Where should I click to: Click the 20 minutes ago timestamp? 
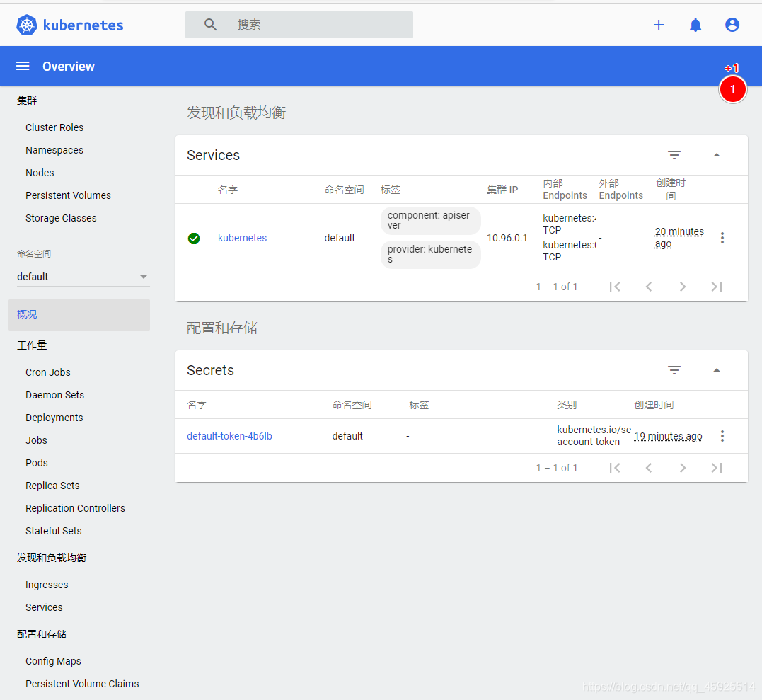click(679, 238)
